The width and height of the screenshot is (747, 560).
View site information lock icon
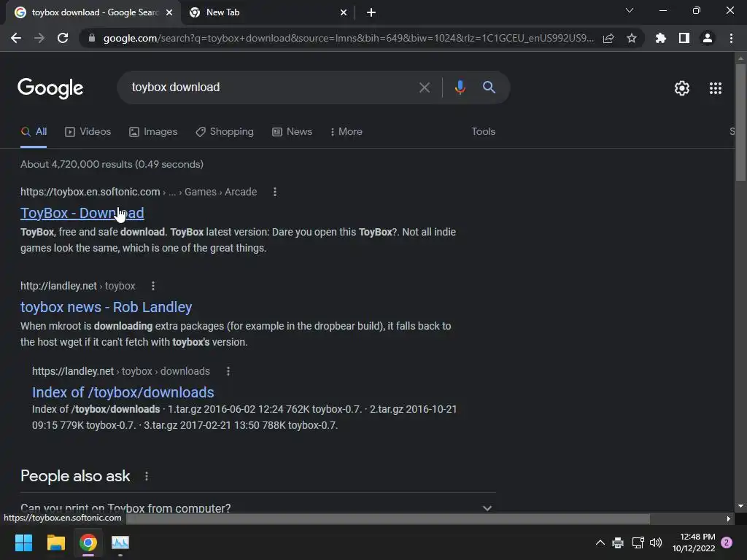coord(92,38)
